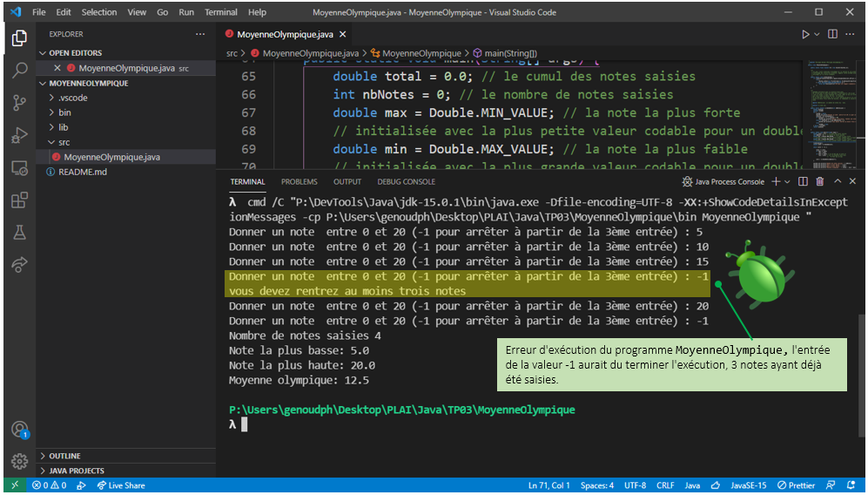Switch to the PROBLEMS tab
The height and width of the screenshot is (495, 868).
[x=299, y=181]
